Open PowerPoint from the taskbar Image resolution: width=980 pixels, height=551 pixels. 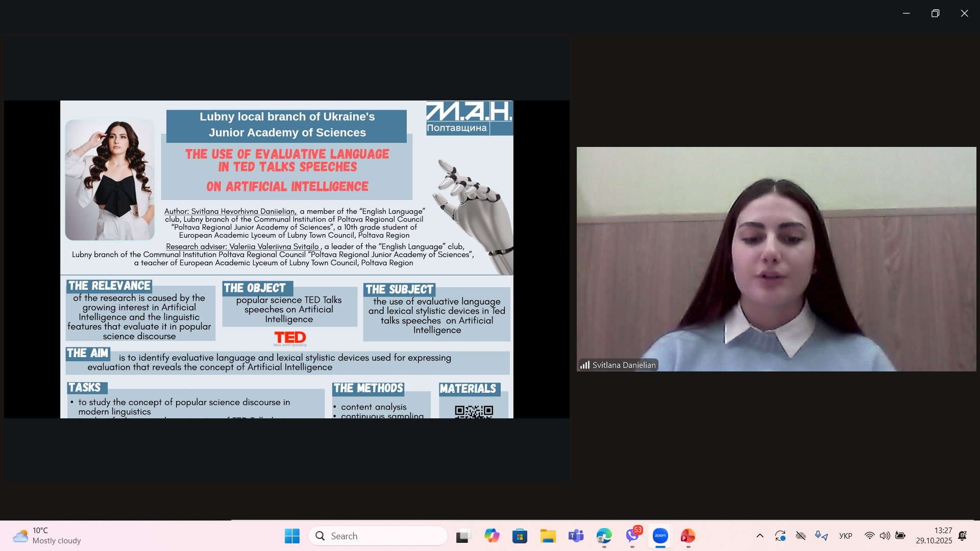click(x=688, y=536)
